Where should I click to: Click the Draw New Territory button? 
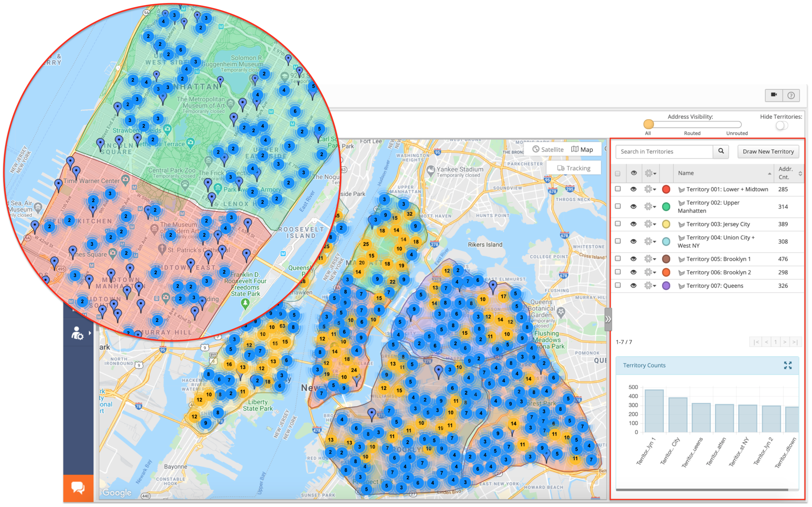click(x=768, y=151)
